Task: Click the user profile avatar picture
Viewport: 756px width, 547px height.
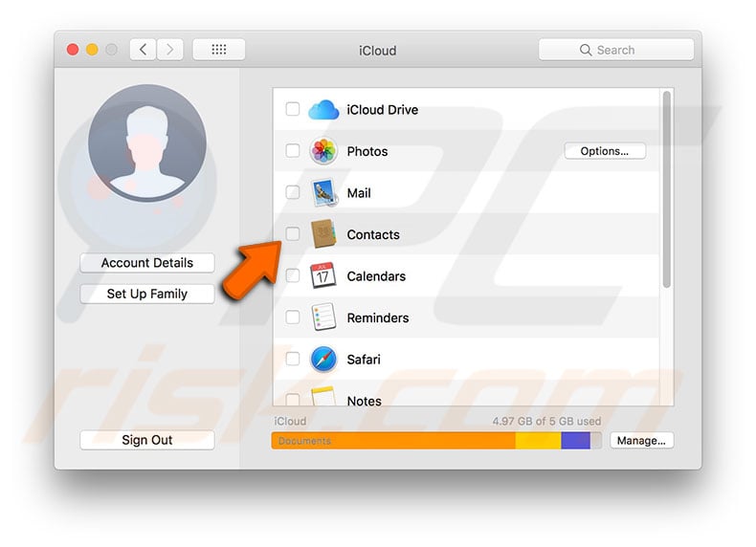Action: 147,143
